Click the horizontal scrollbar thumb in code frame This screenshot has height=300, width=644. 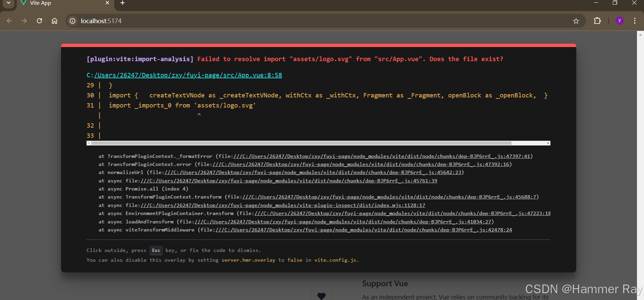[x=301, y=143]
